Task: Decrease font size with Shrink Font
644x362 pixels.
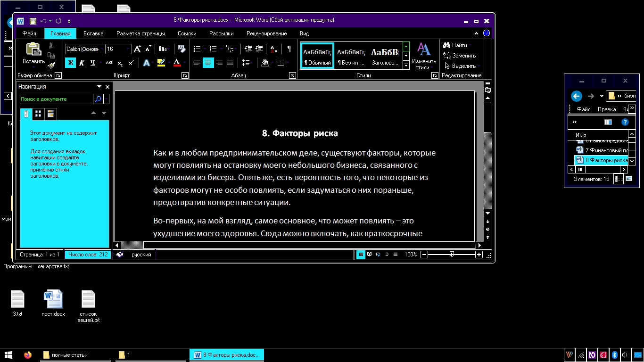Action: (148, 49)
